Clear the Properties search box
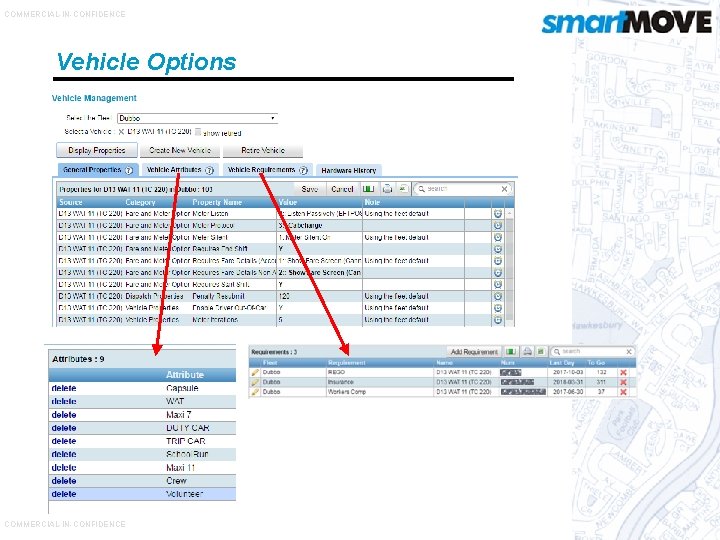 (504, 189)
